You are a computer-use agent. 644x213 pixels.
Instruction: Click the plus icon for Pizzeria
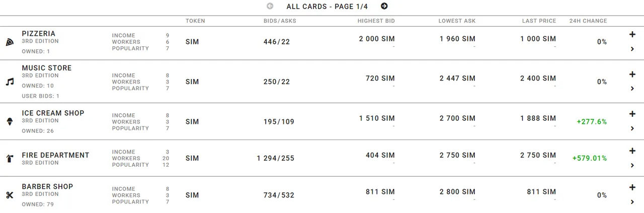(632, 34)
